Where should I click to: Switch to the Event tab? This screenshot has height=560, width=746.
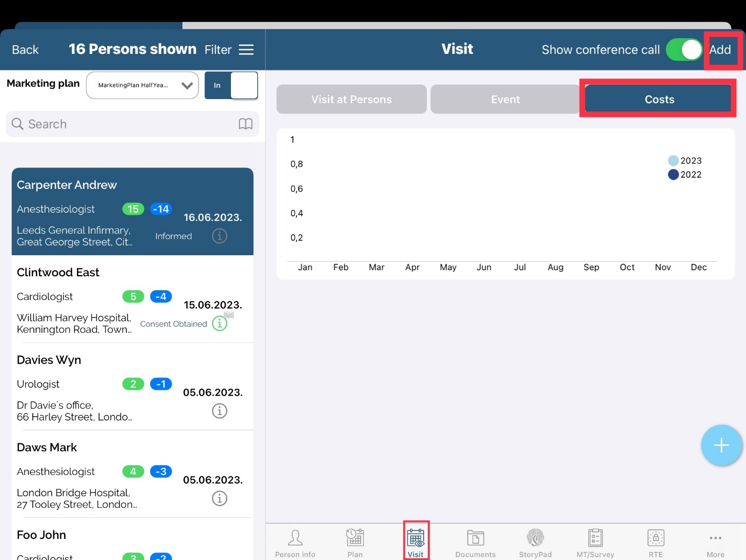[505, 100]
